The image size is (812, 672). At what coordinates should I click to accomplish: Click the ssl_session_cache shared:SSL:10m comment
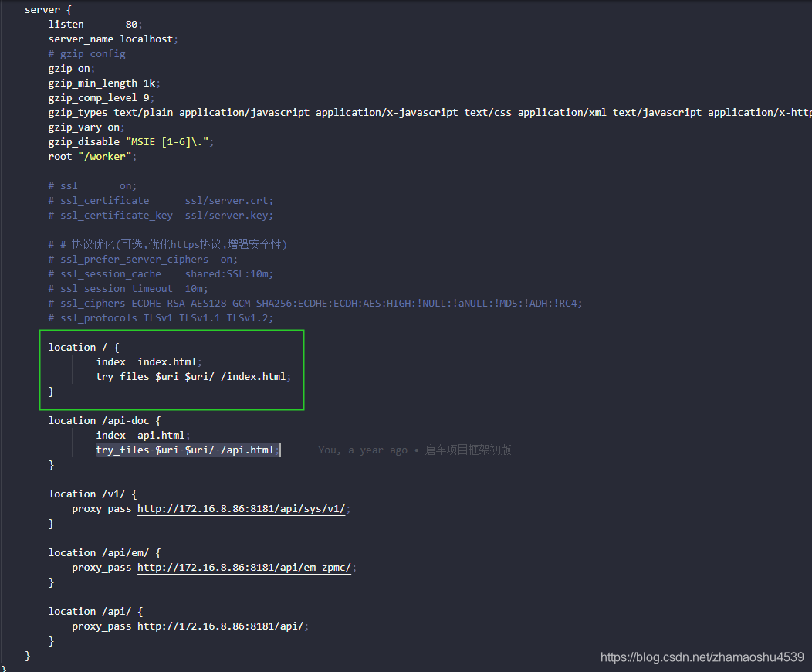click(161, 274)
